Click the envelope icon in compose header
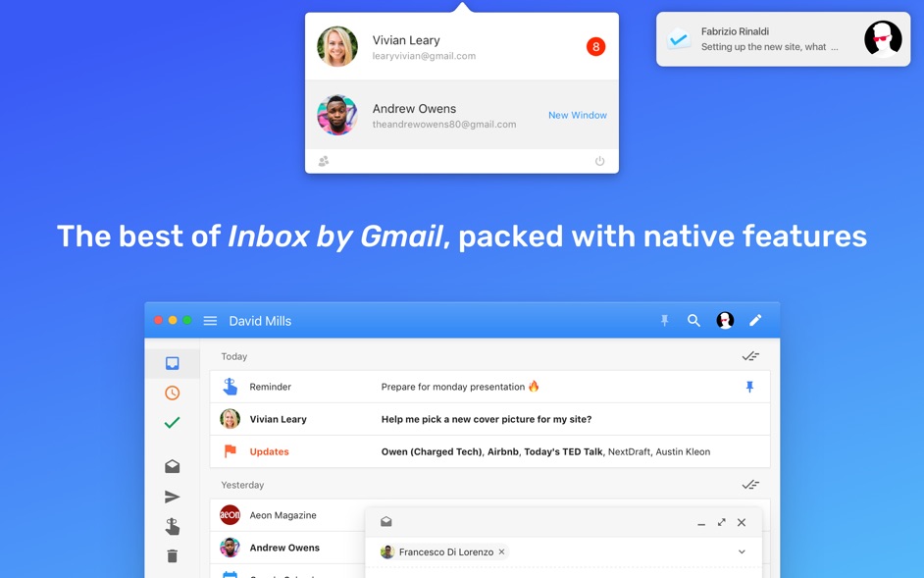This screenshot has height=578, width=924. pos(386,521)
